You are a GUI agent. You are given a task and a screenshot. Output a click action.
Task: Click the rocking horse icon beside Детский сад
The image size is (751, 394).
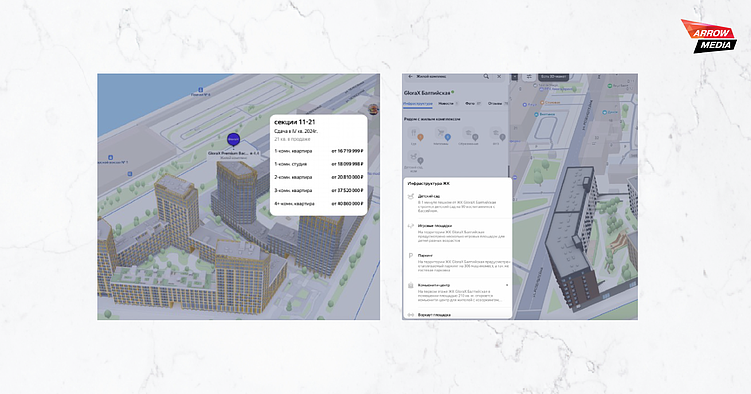pos(410,196)
